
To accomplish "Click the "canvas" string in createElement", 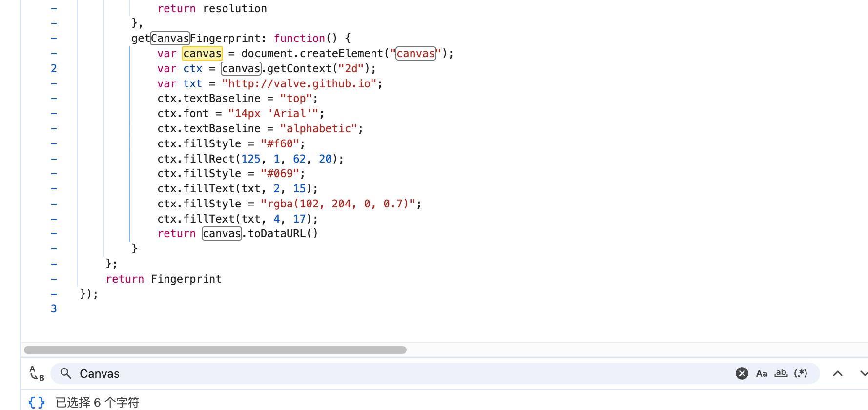I will point(415,53).
